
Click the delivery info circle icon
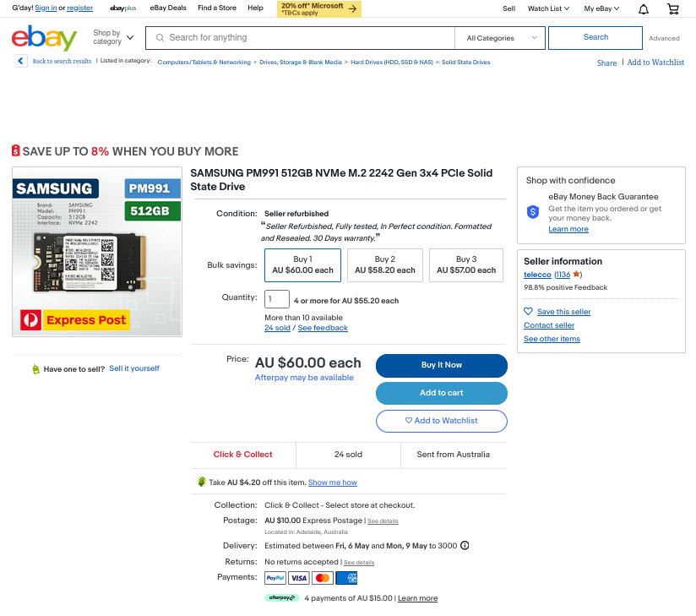click(465, 545)
